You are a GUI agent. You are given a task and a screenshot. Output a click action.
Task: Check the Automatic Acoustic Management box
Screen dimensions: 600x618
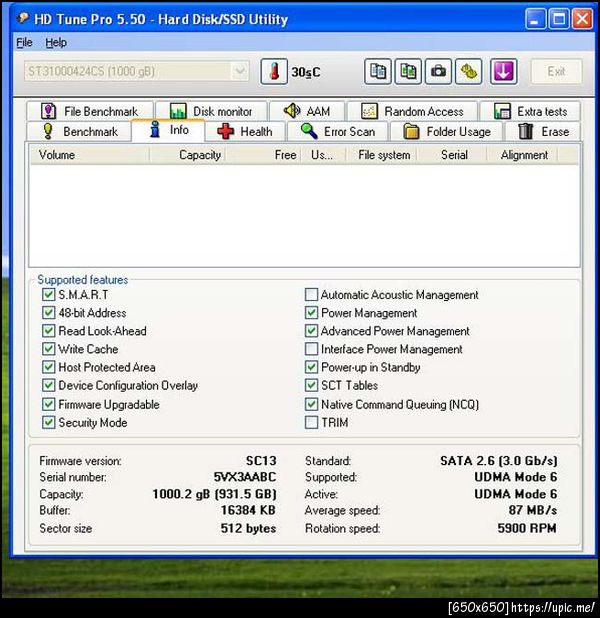click(311, 294)
